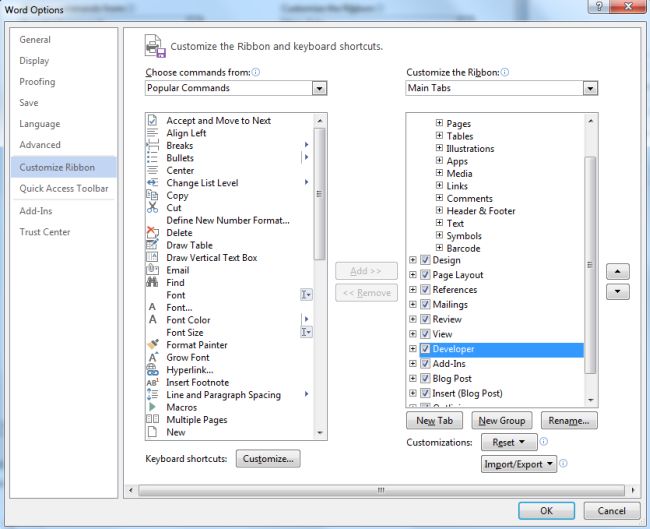Screen dimensions: 650x529
Task: Open the Quick Access Toolbar category
Action: point(64,189)
